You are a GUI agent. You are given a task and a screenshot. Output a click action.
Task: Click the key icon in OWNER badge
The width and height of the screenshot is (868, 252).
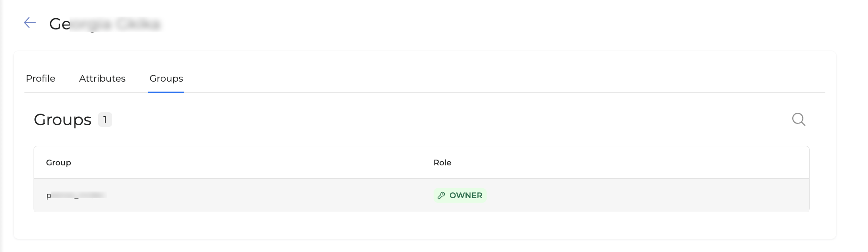[441, 195]
